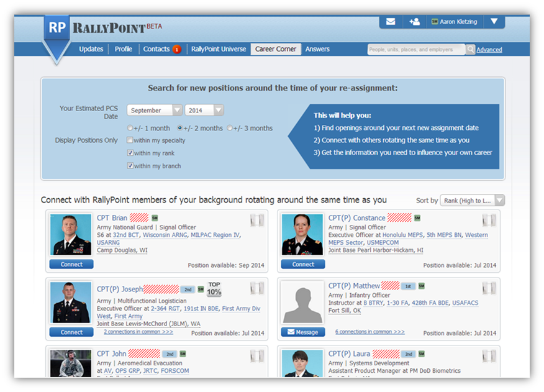
Task: Open CPT Brian's profile photo
Action: pyautogui.click(x=71, y=235)
